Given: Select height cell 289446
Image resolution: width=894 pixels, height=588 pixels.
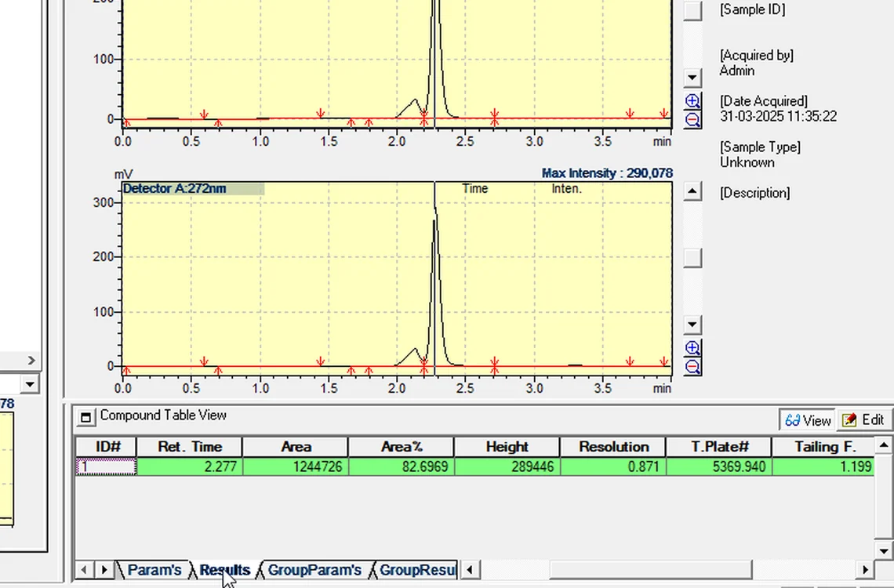Looking at the screenshot, I should tap(507, 466).
